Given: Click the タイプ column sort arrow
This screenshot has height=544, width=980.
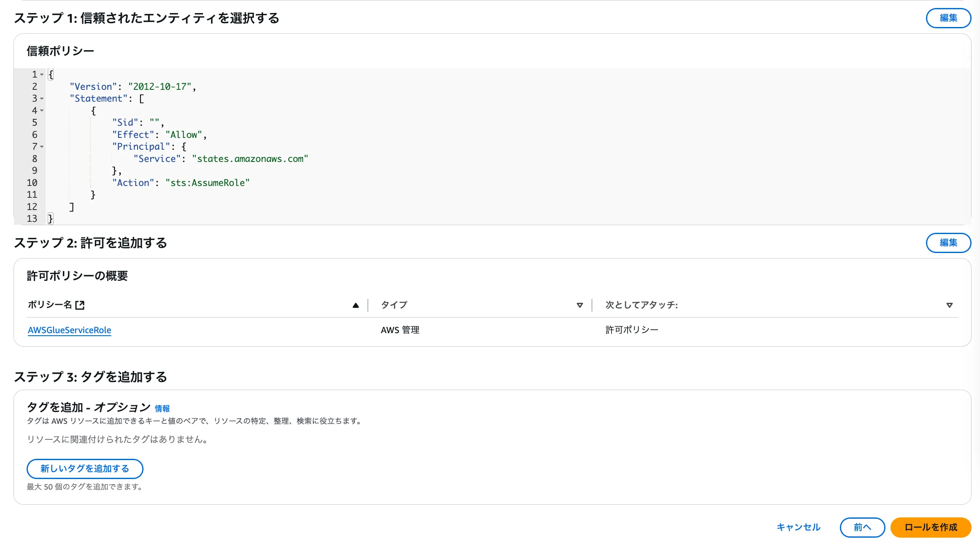Looking at the screenshot, I should pos(579,305).
